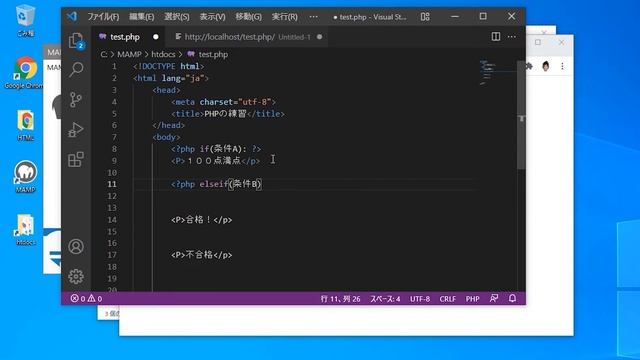Change the CRLF line ending setting

click(447, 299)
